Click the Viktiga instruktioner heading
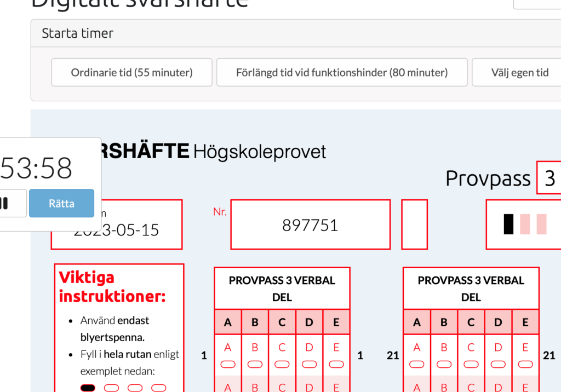561x392 pixels. [x=112, y=287]
